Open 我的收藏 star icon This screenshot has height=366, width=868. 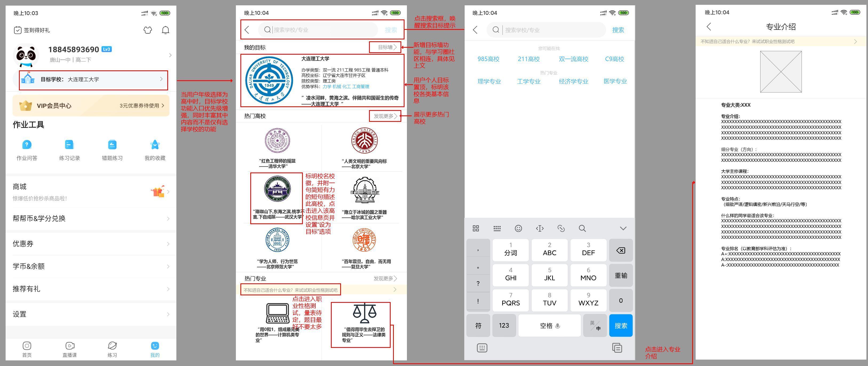tap(155, 145)
